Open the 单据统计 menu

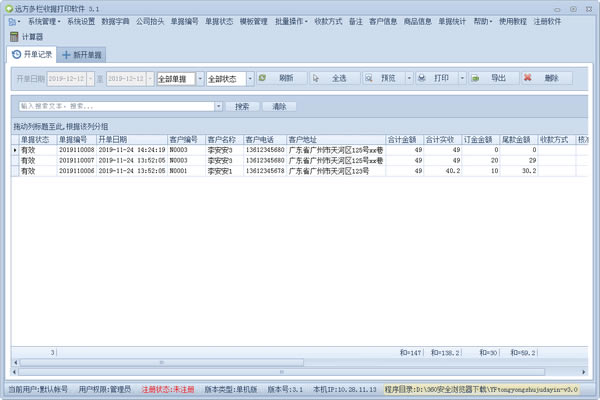click(452, 21)
